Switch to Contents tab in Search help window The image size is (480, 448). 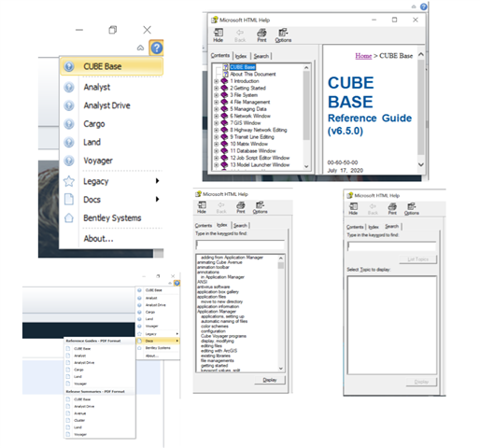[355, 227]
